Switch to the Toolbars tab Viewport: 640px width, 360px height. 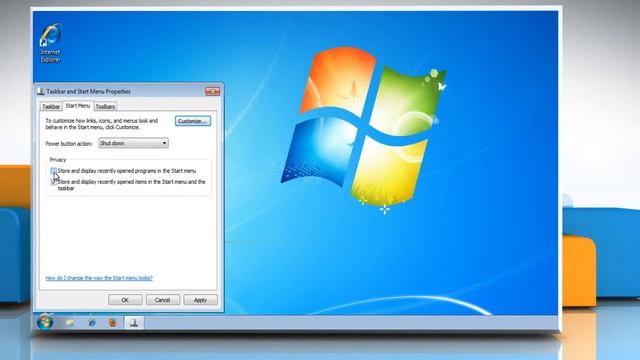(x=105, y=107)
